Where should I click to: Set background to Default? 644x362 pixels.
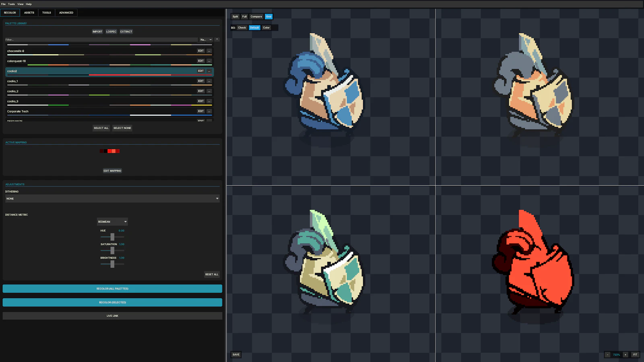[x=254, y=28]
